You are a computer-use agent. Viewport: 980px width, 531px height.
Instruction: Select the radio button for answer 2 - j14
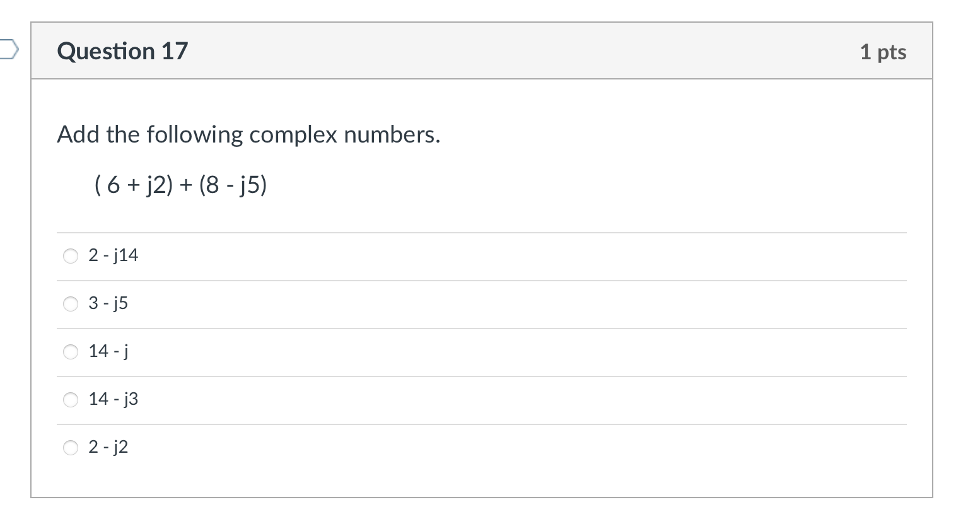tap(71, 256)
